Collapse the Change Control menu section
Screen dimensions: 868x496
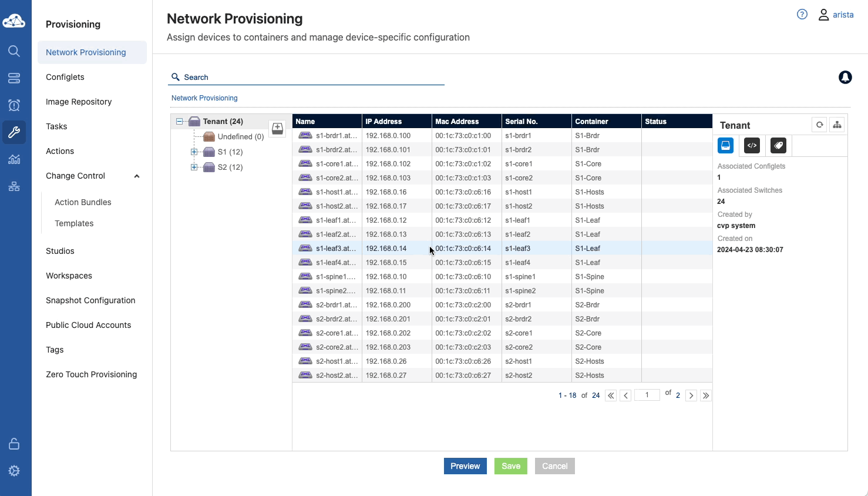[137, 176]
